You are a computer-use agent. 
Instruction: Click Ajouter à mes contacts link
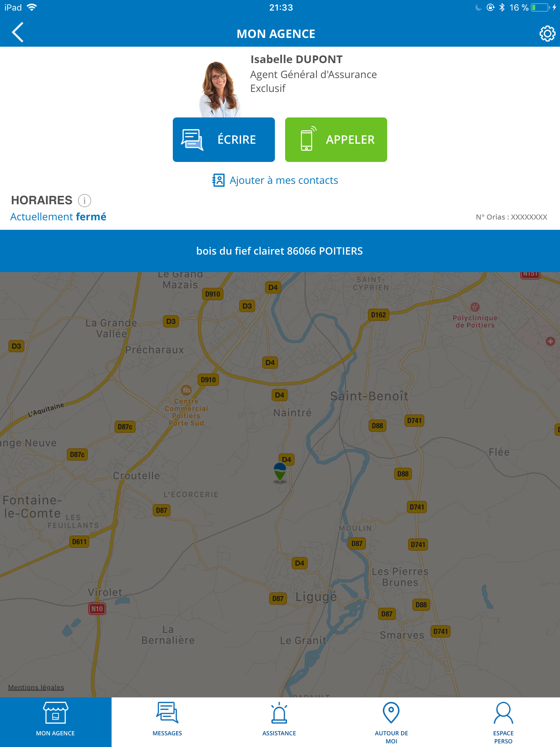point(284,180)
